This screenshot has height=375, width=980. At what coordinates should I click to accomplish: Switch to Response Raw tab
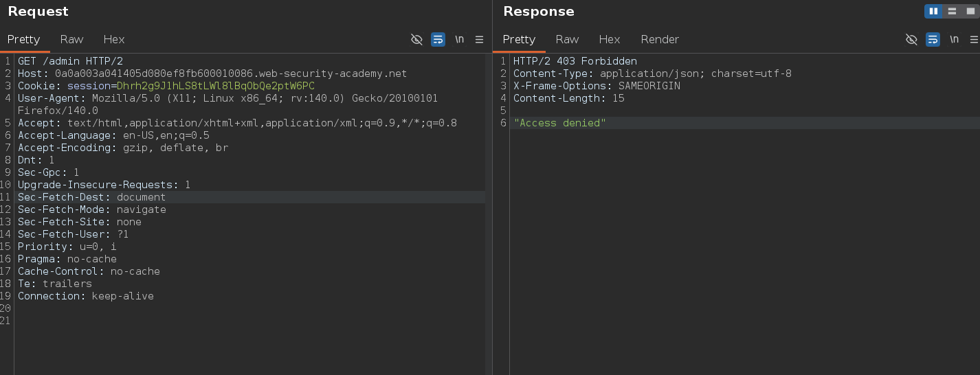tap(567, 39)
